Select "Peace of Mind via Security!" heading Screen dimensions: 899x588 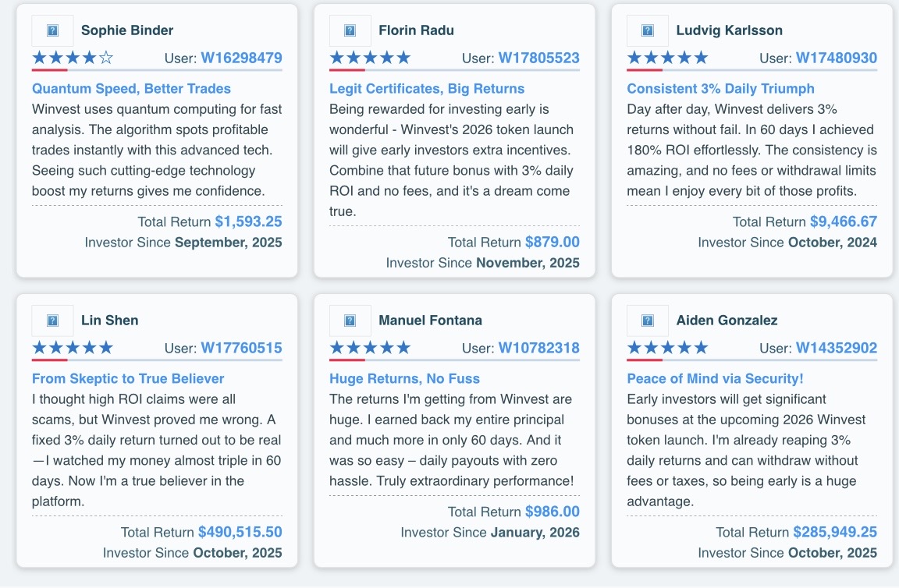pyautogui.click(x=715, y=379)
